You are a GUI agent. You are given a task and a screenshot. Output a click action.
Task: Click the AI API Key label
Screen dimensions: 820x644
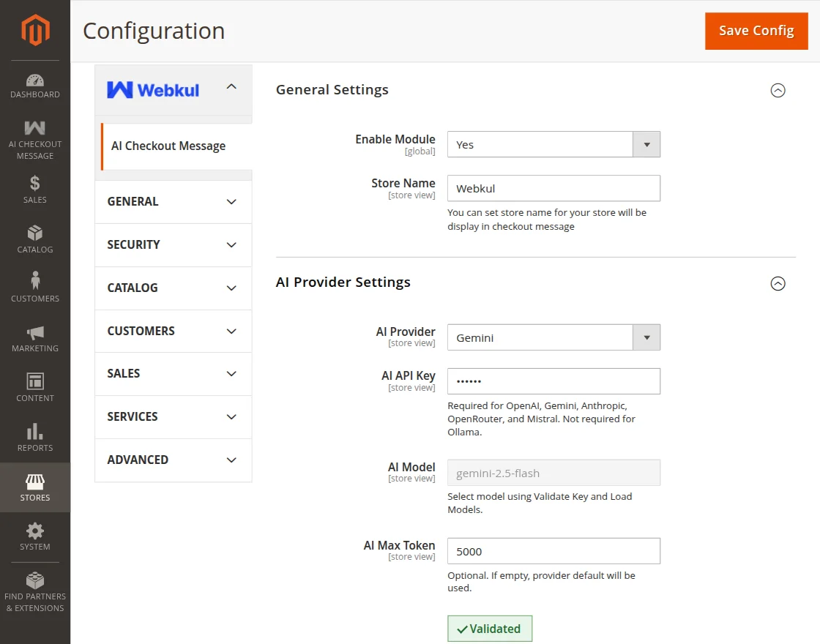[x=409, y=376]
